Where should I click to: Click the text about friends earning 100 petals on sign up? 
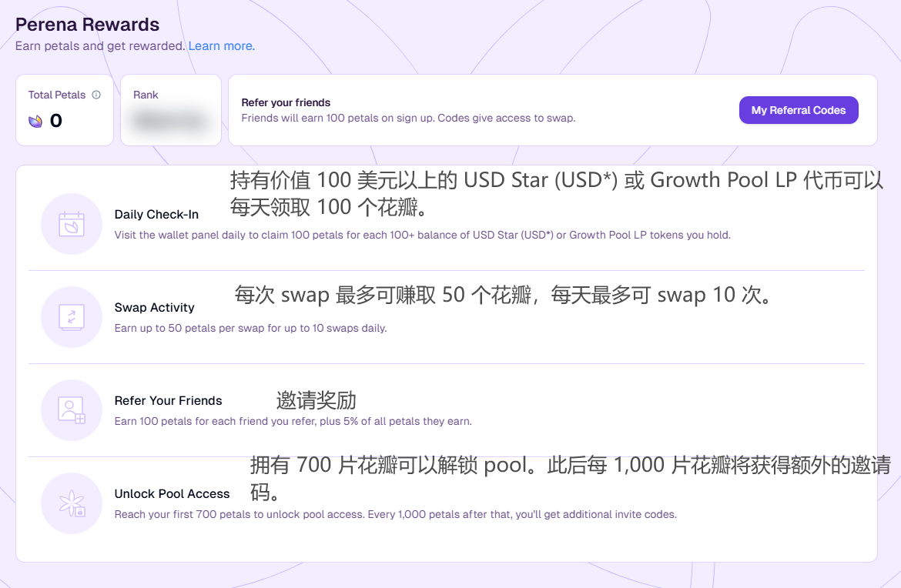[409, 119]
